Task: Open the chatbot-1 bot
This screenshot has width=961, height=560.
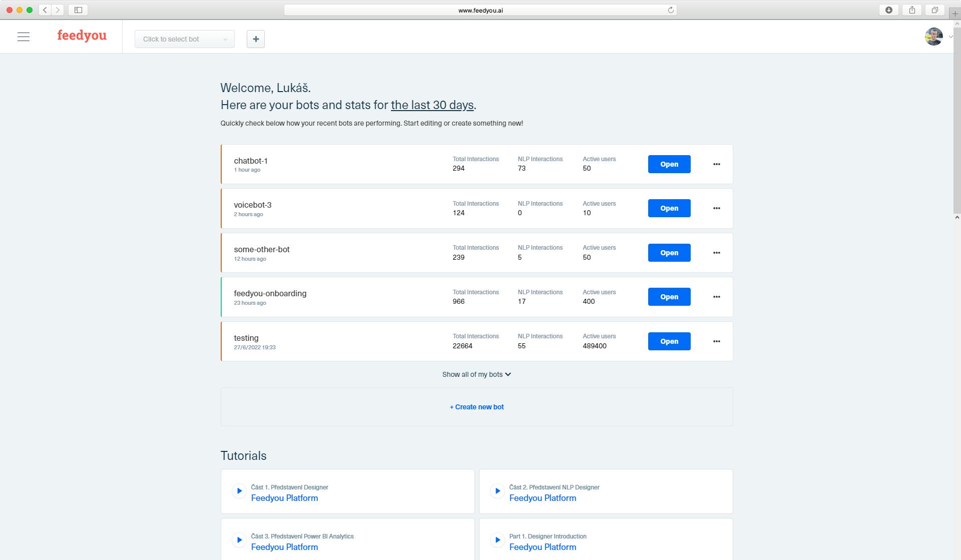Action: tap(669, 164)
